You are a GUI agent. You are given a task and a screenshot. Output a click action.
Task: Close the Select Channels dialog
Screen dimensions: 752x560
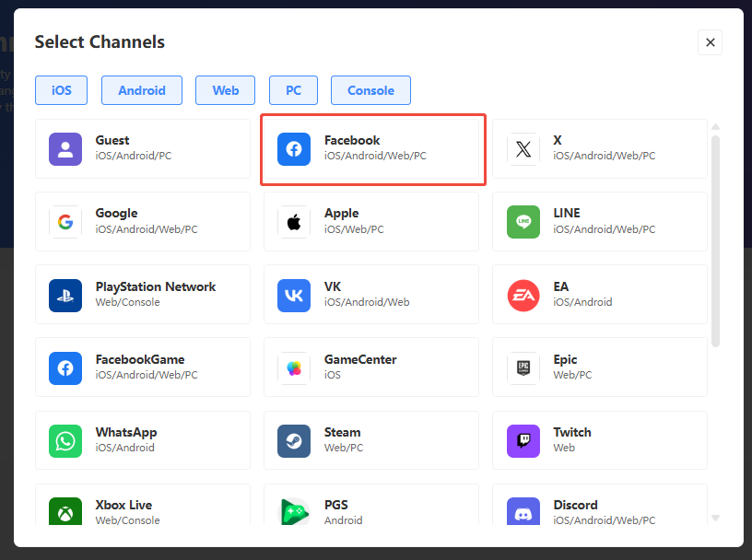(710, 42)
